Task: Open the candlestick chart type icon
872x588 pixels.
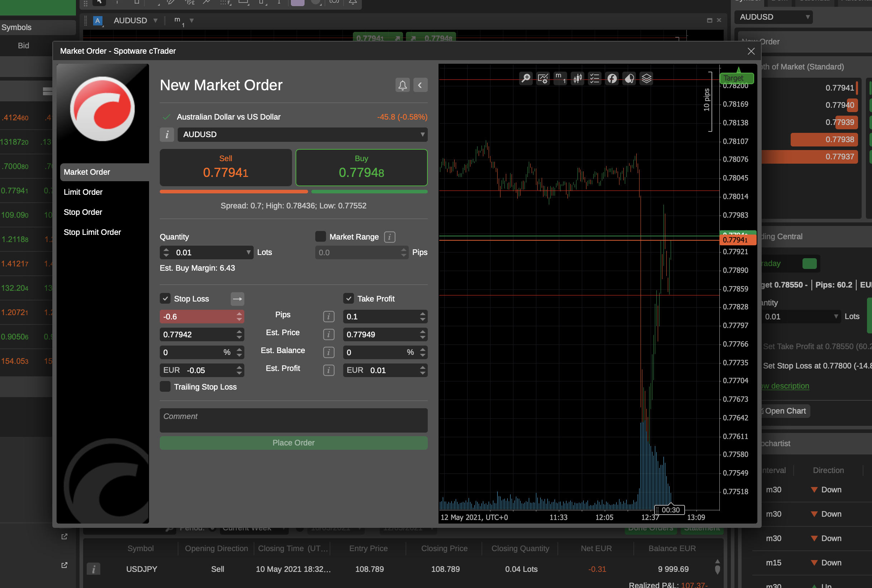Action: point(578,78)
